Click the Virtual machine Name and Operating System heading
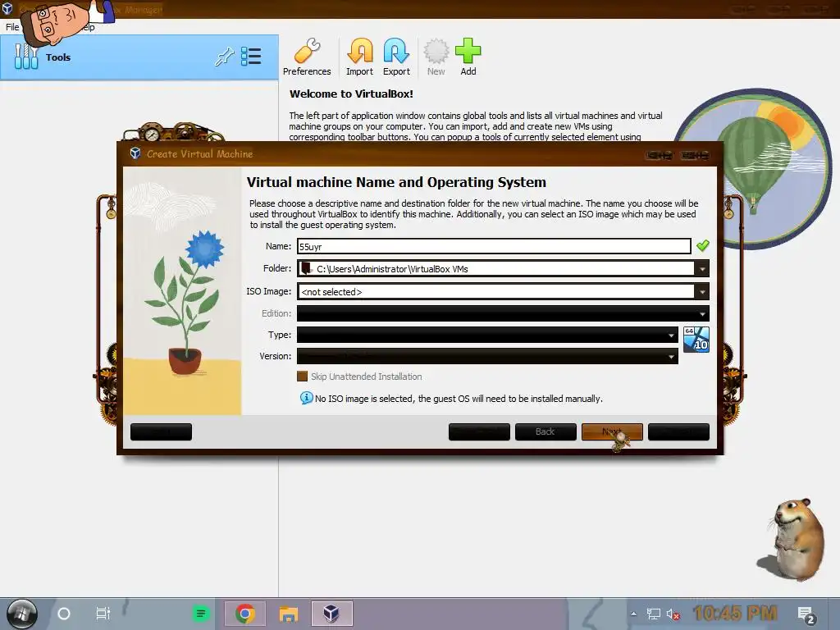Viewport: 840px width, 630px height. [x=396, y=182]
